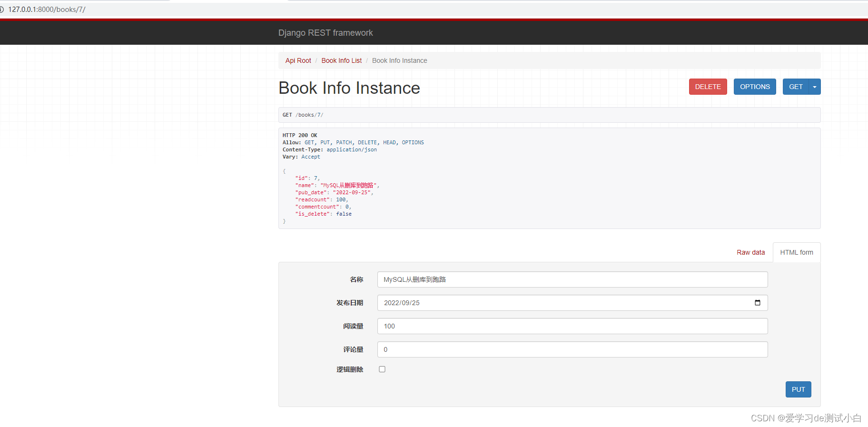Click the OPTIONS button
The width and height of the screenshot is (868, 427).
click(x=755, y=87)
